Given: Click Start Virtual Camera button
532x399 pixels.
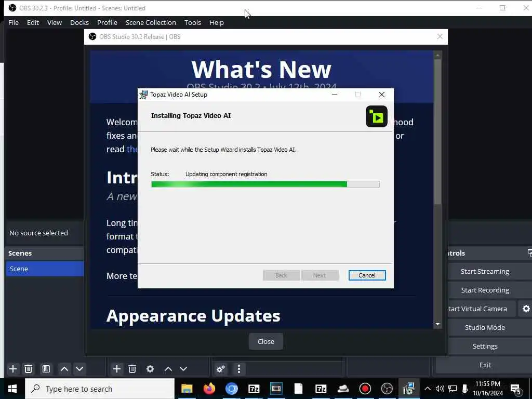Looking at the screenshot, I should [478, 309].
